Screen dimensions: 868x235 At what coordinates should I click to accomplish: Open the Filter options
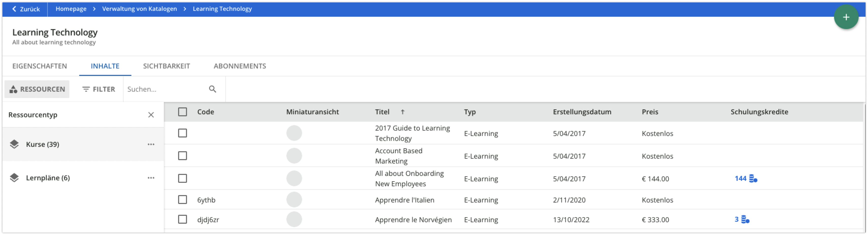[x=99, y=89]
